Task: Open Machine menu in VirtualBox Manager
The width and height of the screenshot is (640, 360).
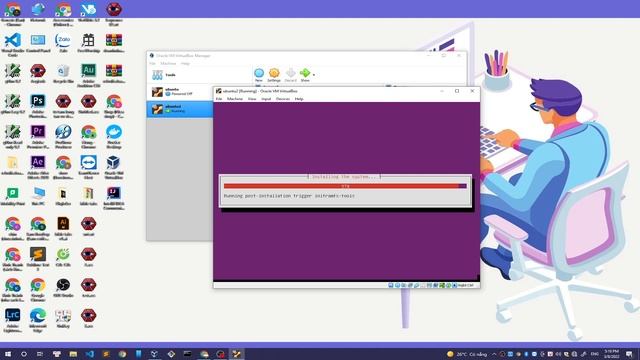Action: click(x=168, y=64)
